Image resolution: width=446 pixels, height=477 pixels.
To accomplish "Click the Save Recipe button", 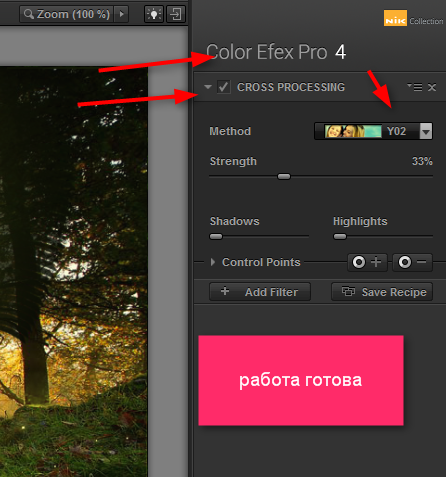I will [x=382, y=292].
